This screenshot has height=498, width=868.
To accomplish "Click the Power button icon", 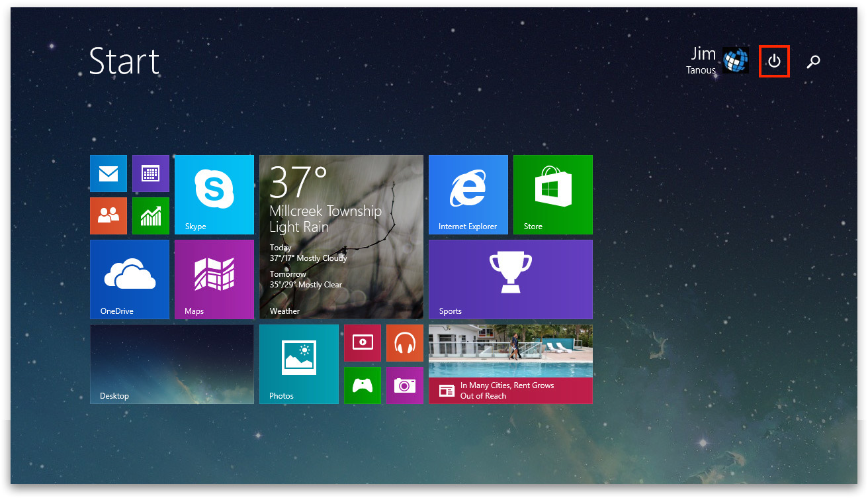I will [x=774, y=62].
